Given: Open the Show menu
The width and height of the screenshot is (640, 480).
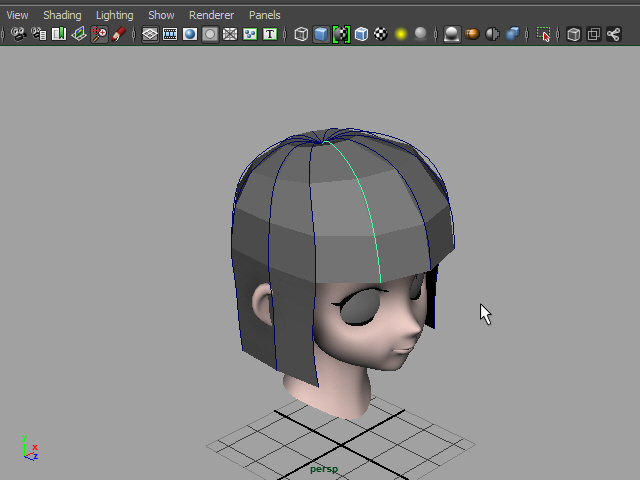Looking at the screenshot, I should click(161, 15).
